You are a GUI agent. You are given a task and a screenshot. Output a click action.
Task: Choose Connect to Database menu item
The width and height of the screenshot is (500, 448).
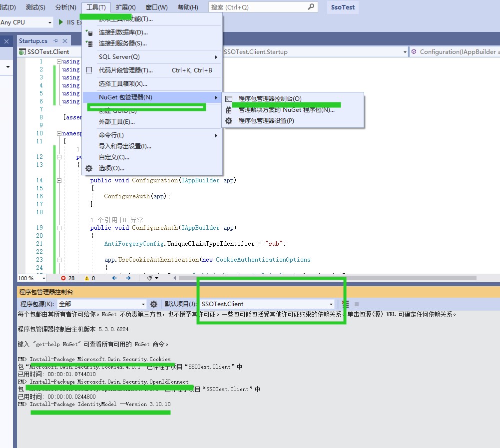[123, 32]
